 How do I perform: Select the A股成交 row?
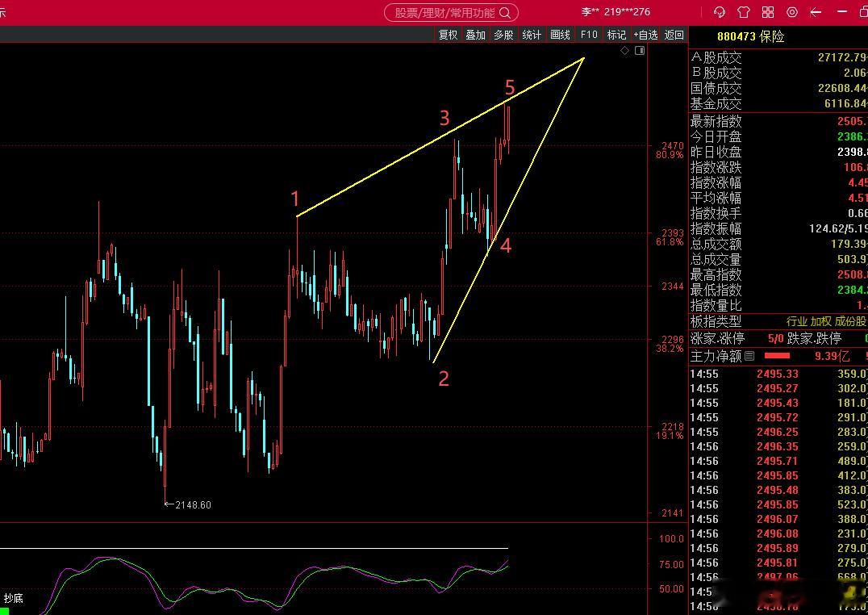coord(778,57)
